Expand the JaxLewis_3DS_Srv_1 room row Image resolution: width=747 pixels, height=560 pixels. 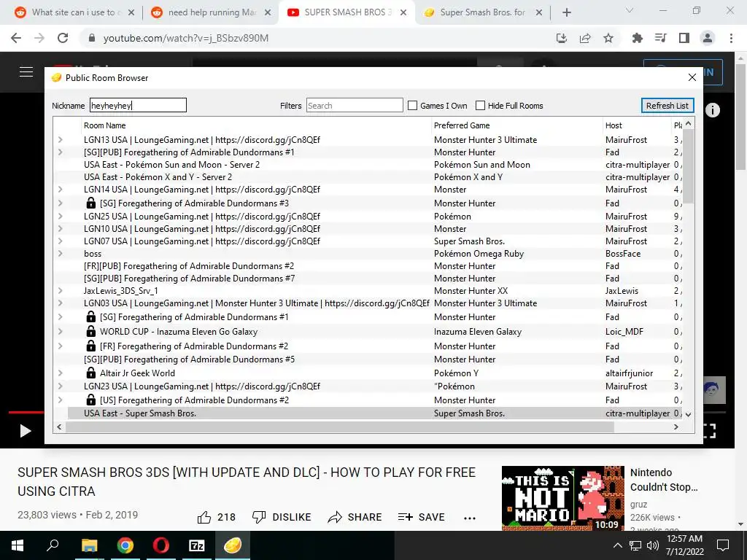[x=60, y=290]
